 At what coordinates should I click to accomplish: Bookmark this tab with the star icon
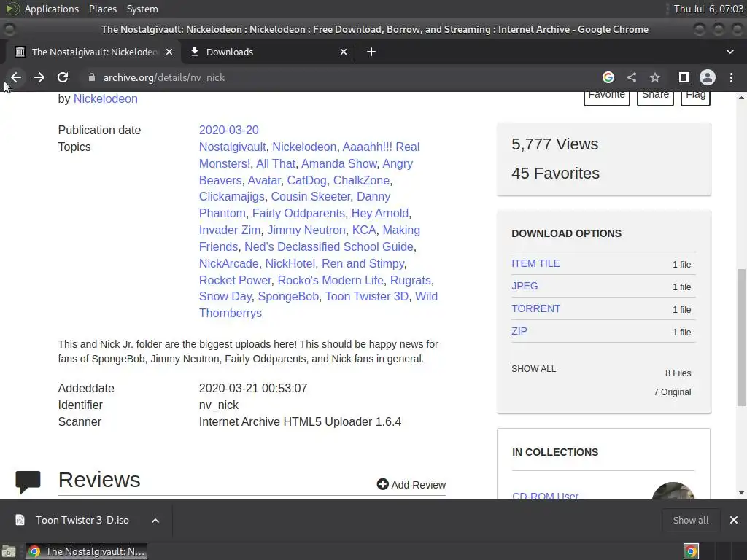tap(655, 77)
